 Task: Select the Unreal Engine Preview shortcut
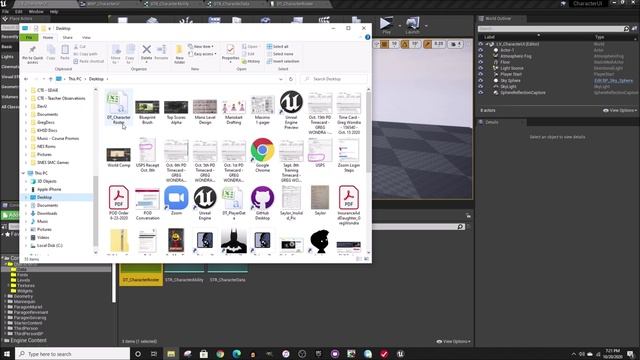(x=291, y=109)
